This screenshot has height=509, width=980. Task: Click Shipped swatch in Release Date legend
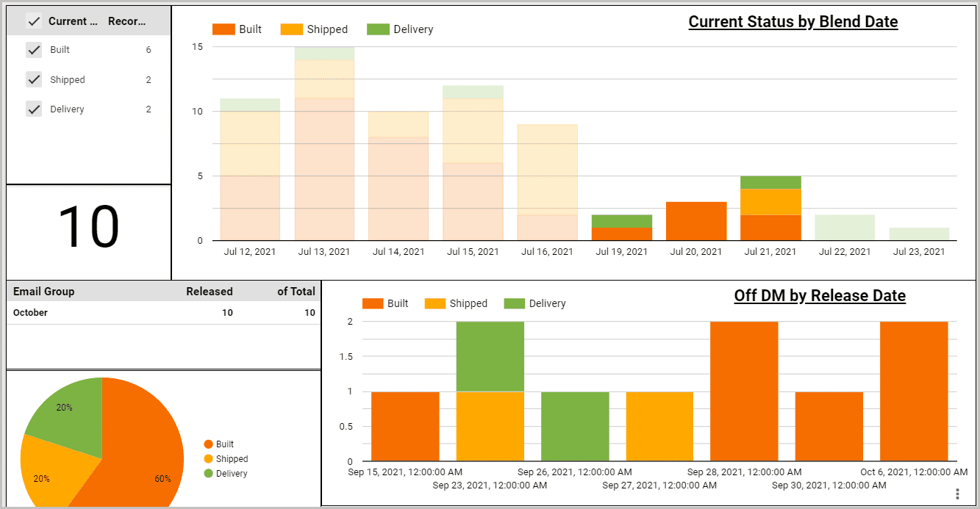point(435,303)
